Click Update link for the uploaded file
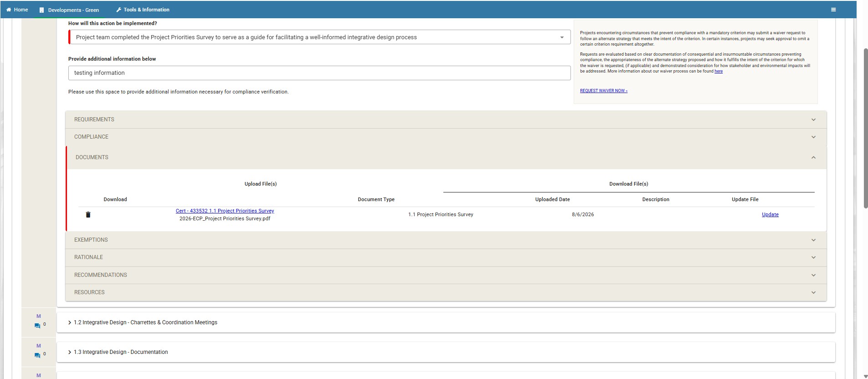 tap(770, 214)
